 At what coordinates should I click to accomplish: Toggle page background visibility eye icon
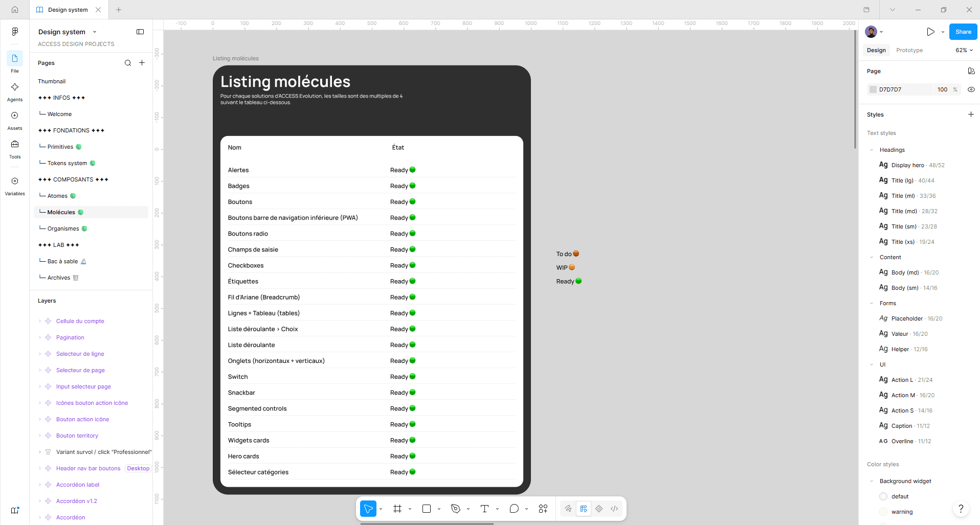point(971,89)
